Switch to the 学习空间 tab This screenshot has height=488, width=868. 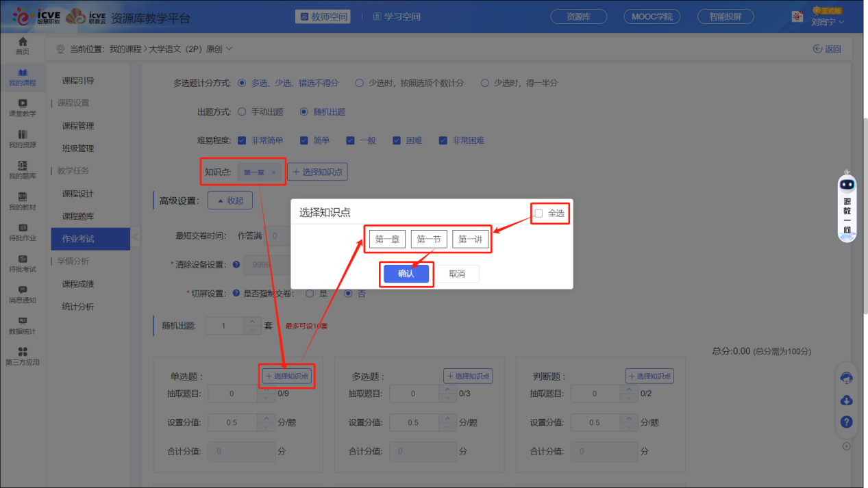[396, 16]
